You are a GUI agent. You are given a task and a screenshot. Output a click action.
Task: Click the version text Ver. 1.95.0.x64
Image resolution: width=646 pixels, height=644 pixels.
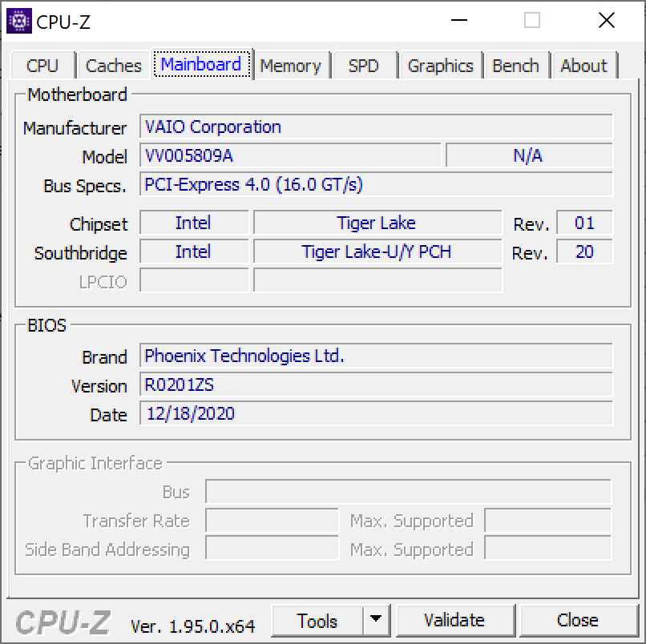click(x=193, y=626)
